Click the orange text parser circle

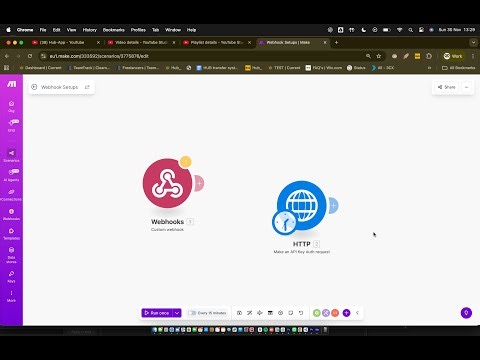coord(335,313)
